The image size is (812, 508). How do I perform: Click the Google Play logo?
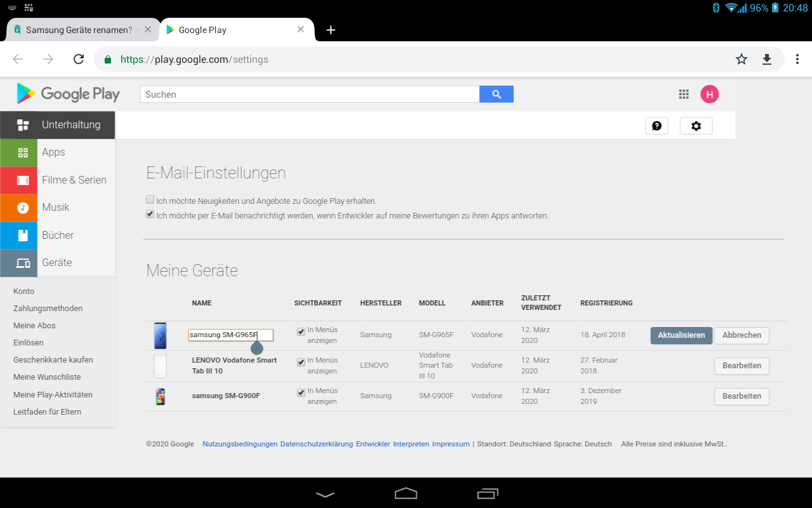pyautogui.click(x=68, y=94)
